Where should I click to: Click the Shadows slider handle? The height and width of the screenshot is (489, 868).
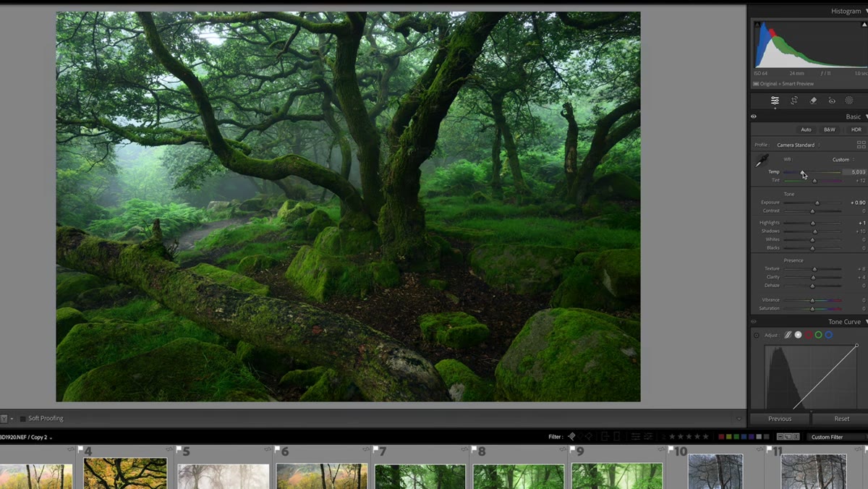pos(814,231)
